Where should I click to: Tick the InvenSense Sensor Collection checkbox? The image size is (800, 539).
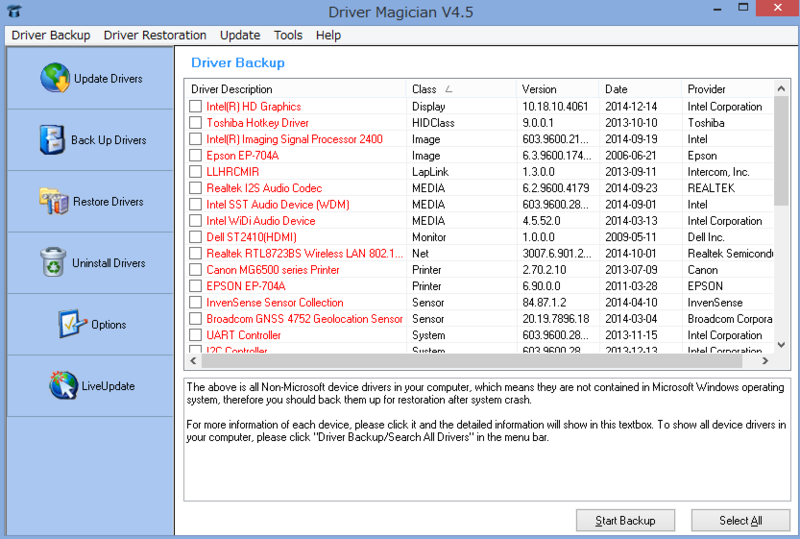pyautogui.click(x=195, y=302)
